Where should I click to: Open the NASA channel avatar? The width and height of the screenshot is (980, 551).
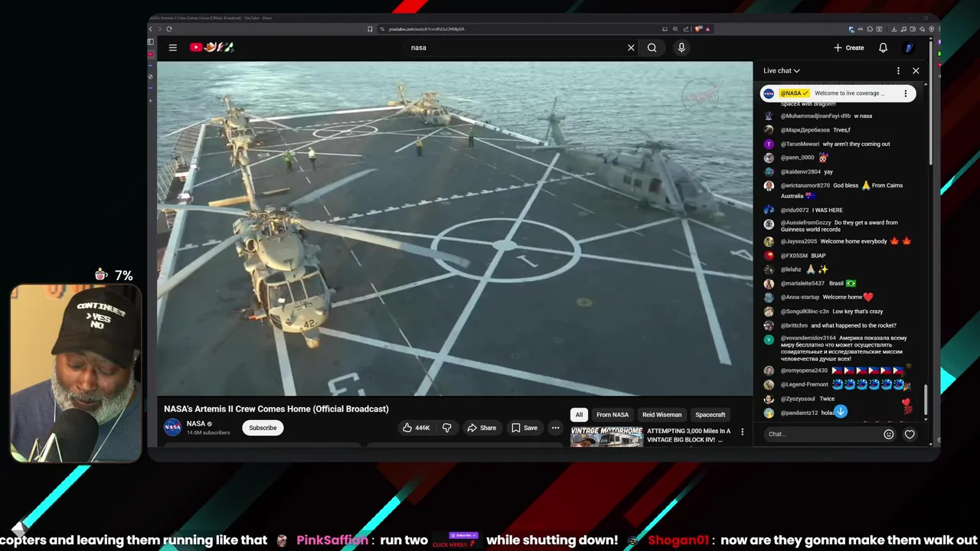click(173, 427)
